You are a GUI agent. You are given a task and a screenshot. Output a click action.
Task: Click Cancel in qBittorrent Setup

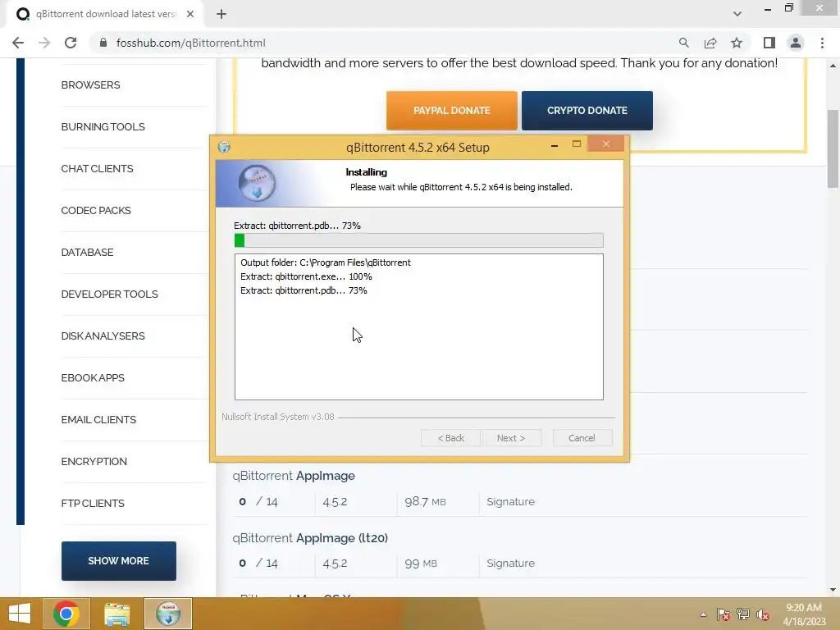pos(582,438)
